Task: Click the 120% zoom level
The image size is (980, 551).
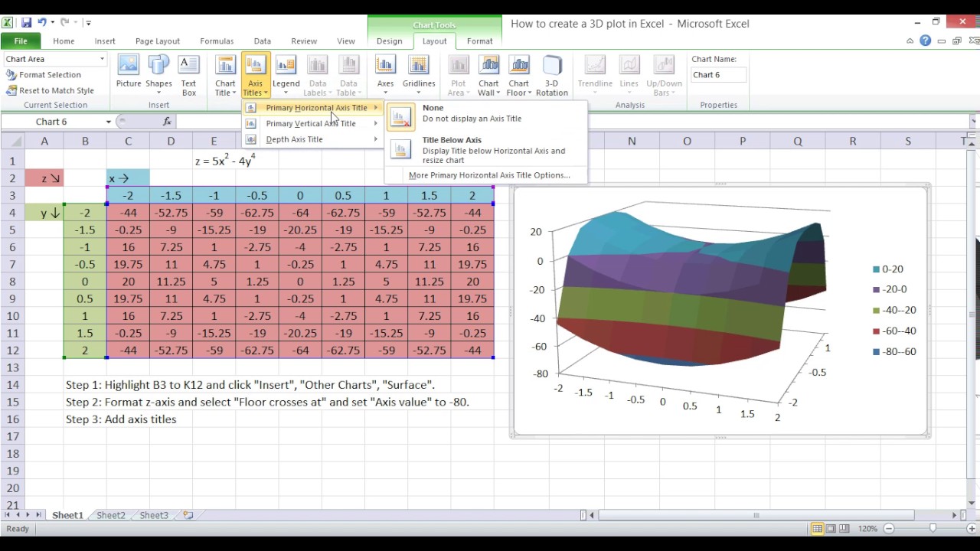Action: [867, 529]
